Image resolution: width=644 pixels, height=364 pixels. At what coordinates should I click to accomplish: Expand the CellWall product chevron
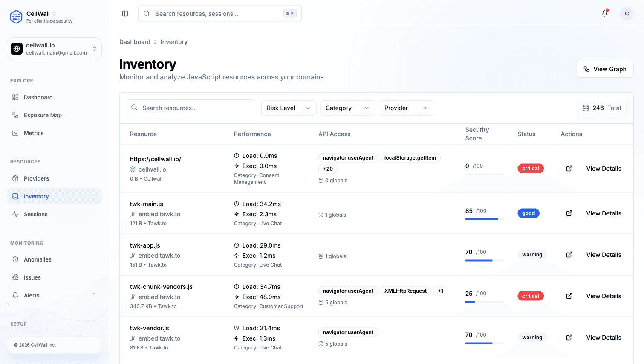[55, 14]
